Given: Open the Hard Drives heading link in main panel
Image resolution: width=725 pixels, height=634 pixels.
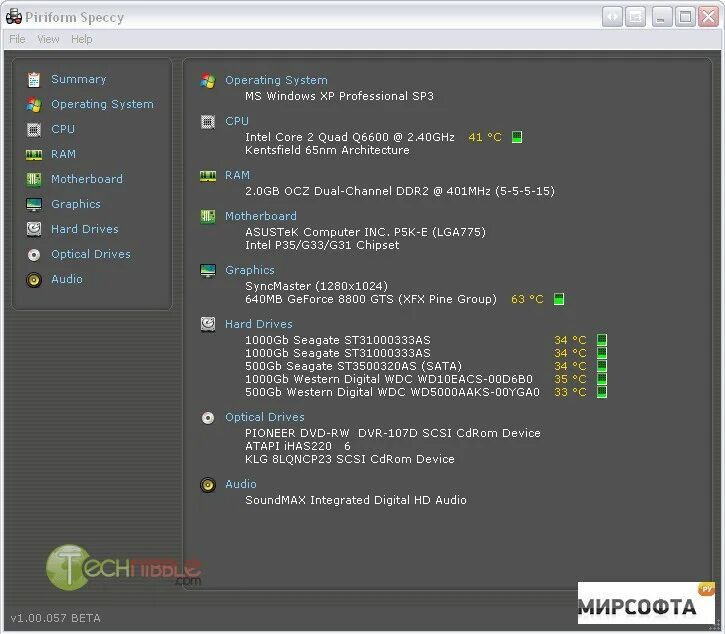Looking at the screenshot, I should (259, 325).
